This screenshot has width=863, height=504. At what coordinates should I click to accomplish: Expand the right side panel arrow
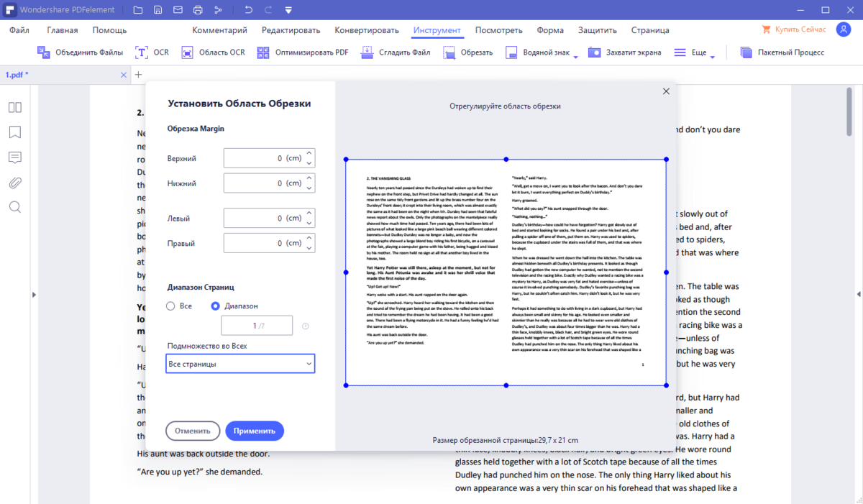coord(857,294)
